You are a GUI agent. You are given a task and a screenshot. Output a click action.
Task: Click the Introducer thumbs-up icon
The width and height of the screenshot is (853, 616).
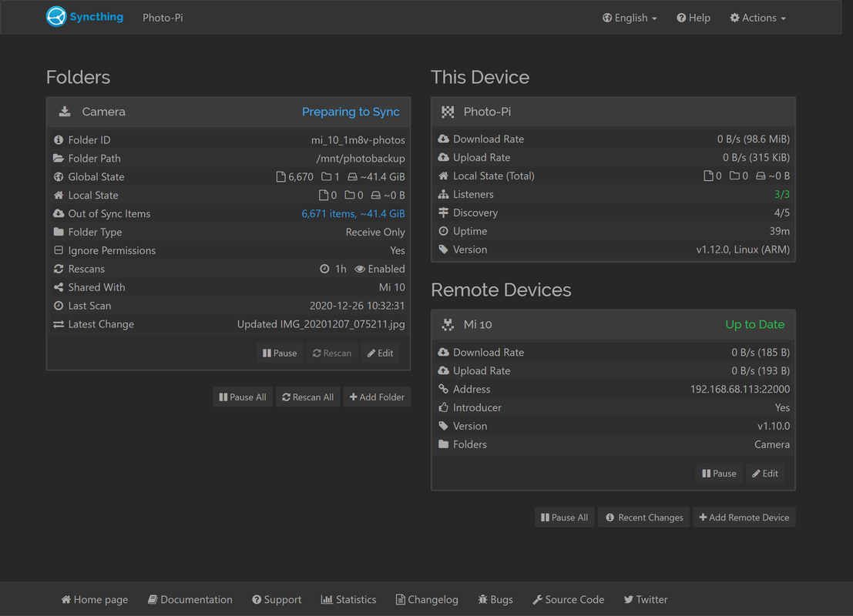click(x=443, y=407)
